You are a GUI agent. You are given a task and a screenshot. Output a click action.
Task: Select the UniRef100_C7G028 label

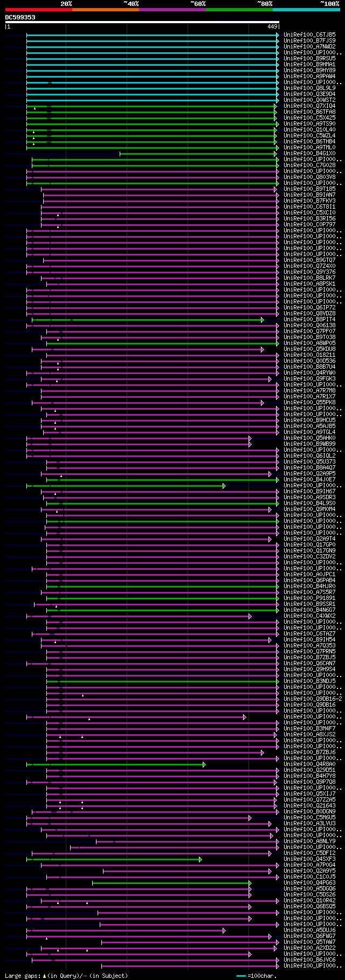pyautogui.click(x=309, y=165)
